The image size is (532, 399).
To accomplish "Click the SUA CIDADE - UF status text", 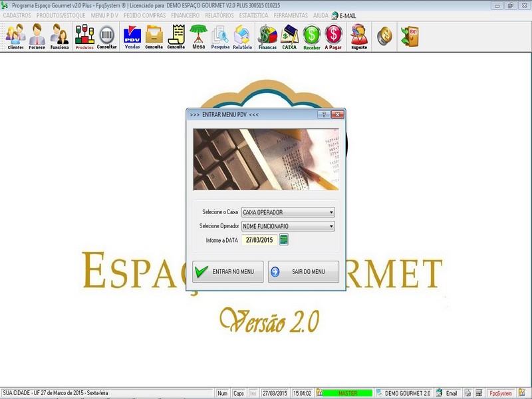I will click(x=55, y=393).
